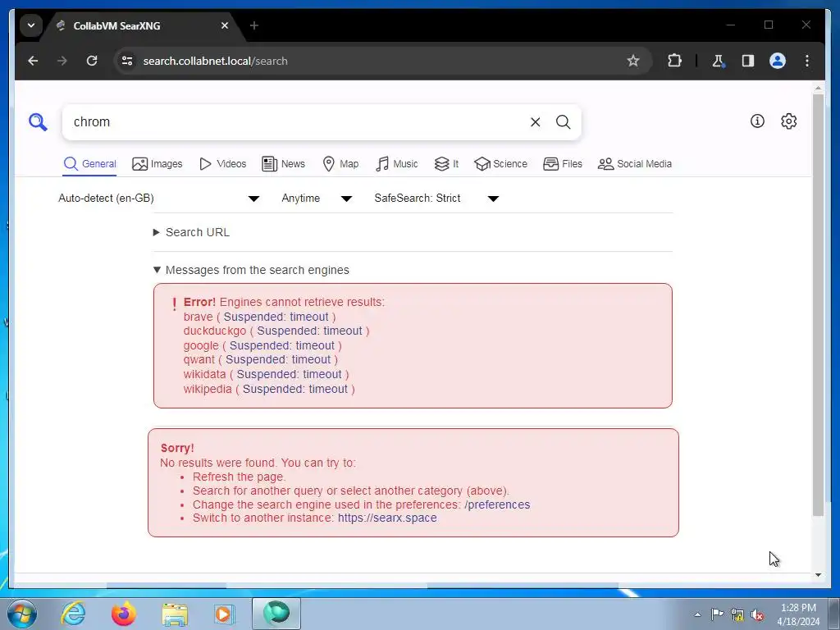Open Windows Explorer from the taskbar
The image size is (840, 630).
coord(175,614)
